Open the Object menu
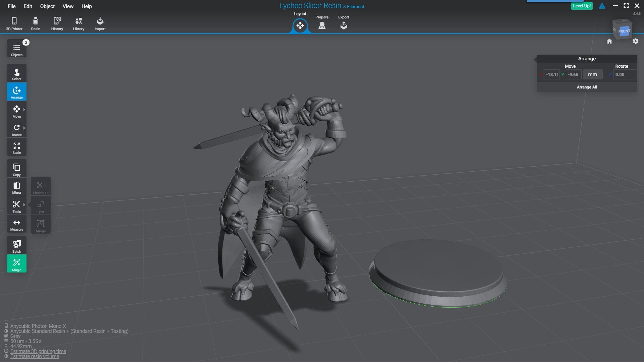This screenshot has height=362, width=644. pos(47,6)
